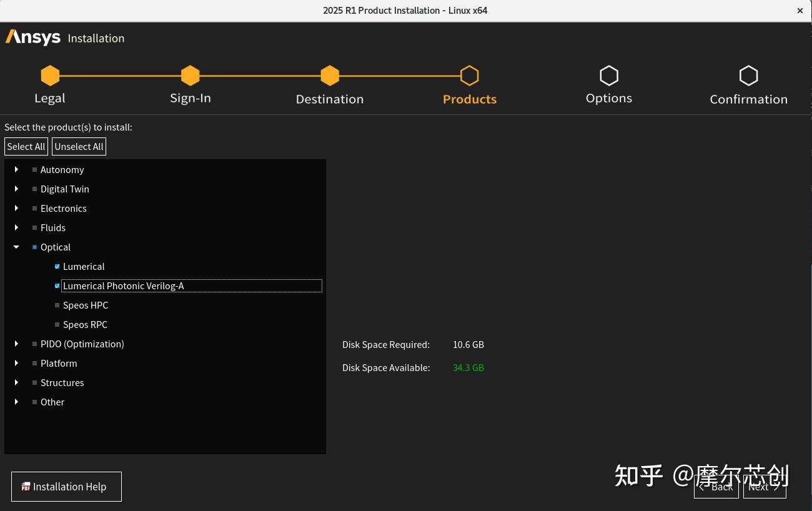
Task: Click the forward arrow on the Next button
Action: (775, 487)
